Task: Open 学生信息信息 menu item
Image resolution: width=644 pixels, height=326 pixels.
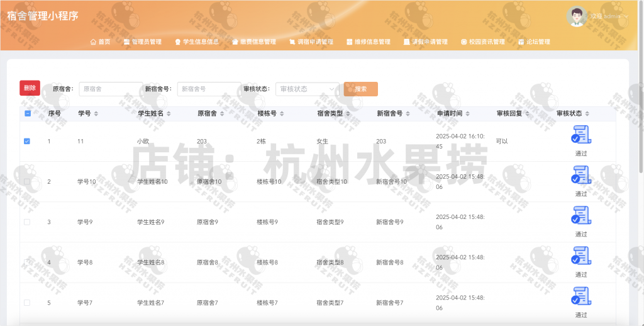Action: pyautogui.click(x=197, y=42)
